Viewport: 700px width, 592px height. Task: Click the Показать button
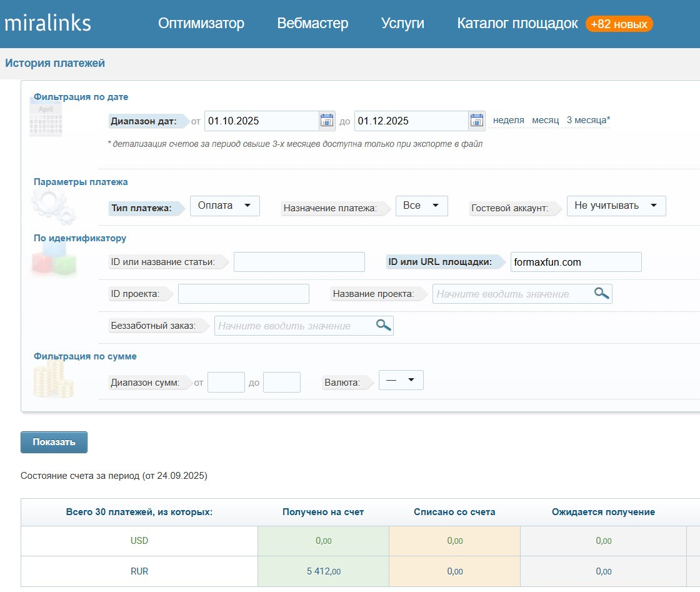point(54,442)
